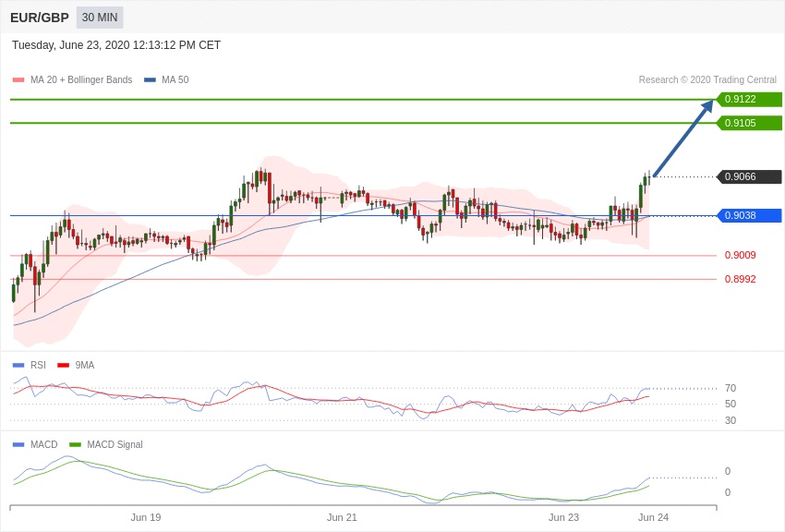Click the RSI 70 level label
Image resolution: width=785 pixels, height=532 pixels.
(731, 388)
